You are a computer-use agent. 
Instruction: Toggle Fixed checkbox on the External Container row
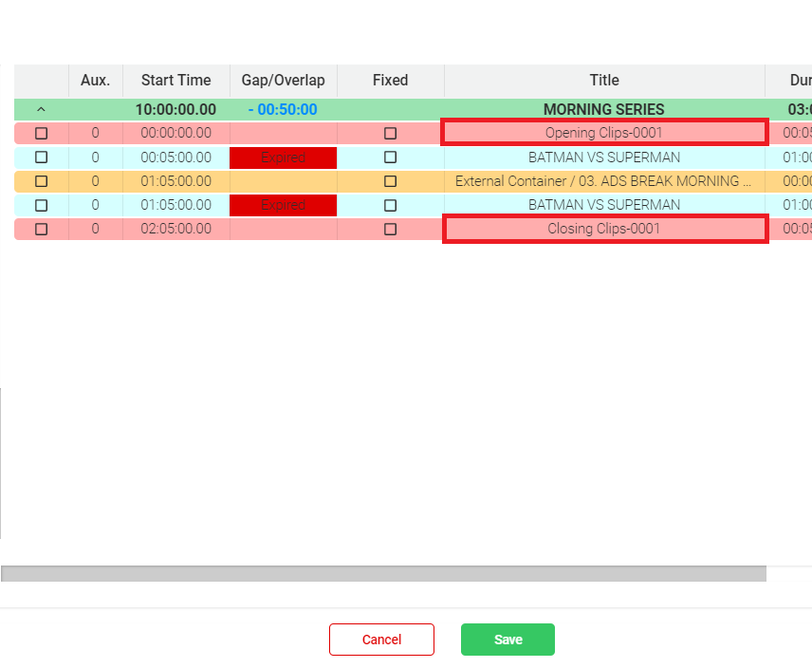click(x=390, y=181)
